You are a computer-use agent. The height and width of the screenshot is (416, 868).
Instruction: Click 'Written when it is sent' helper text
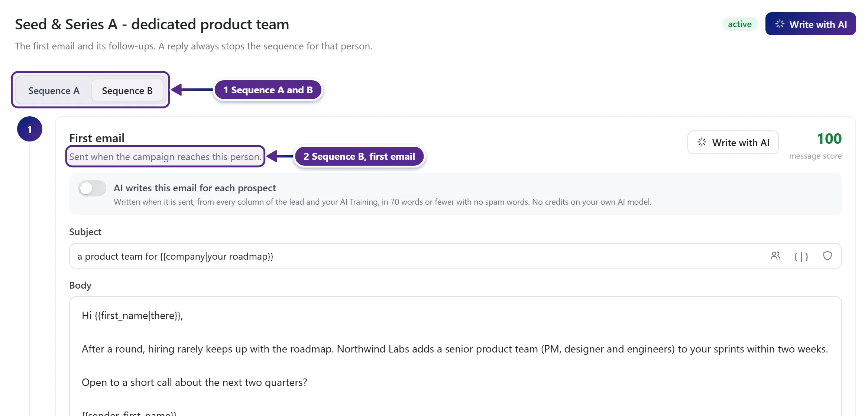(382, 202)
